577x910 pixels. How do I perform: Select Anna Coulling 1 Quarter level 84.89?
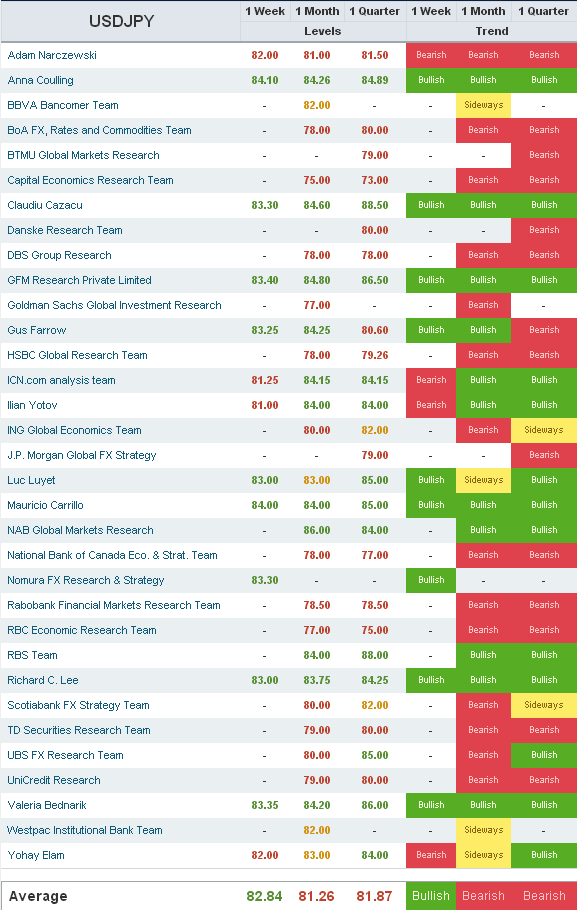point(374,80)
